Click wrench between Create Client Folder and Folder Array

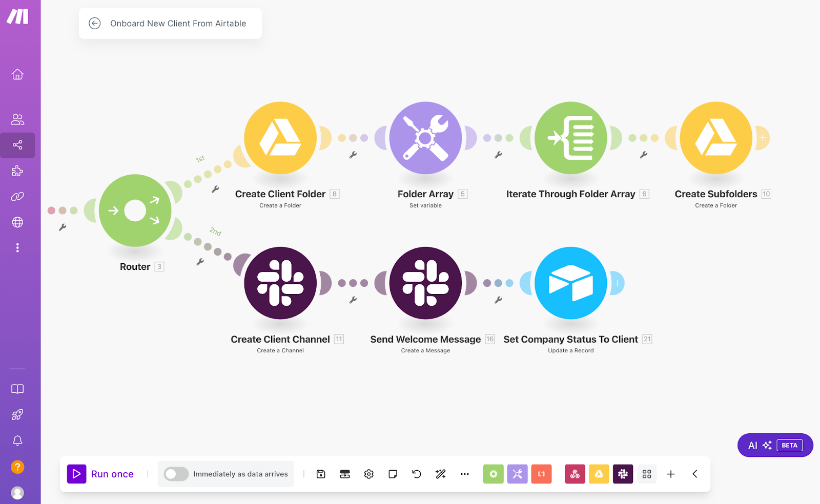coord(353,155)
